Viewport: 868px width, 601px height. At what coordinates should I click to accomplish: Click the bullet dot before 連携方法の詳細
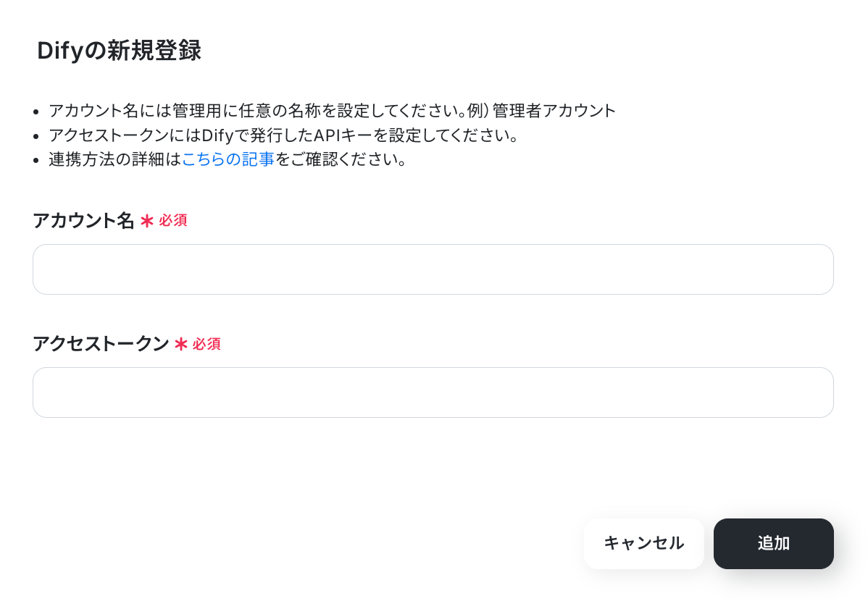(x=36, y=161)
